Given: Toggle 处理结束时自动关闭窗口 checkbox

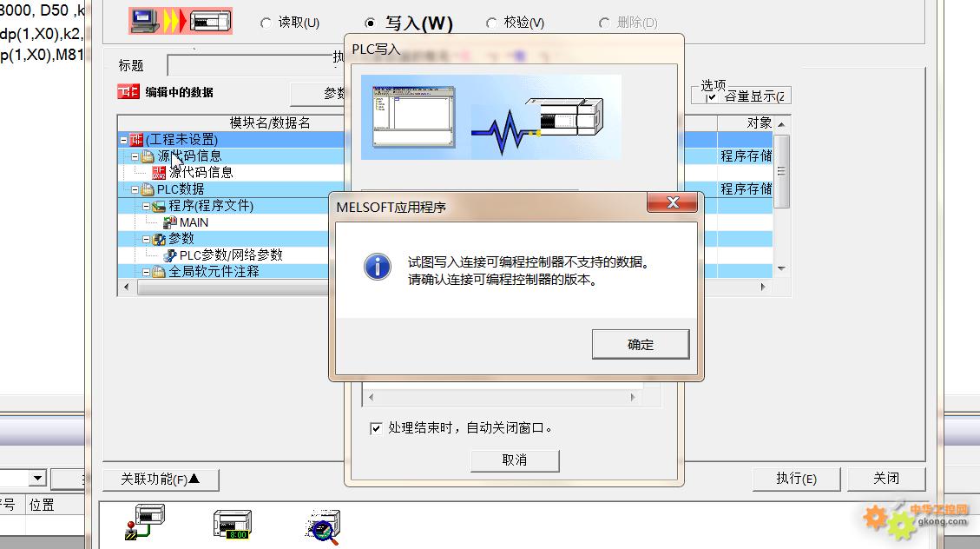Looking at the screenshot, I should pos(376,428).
